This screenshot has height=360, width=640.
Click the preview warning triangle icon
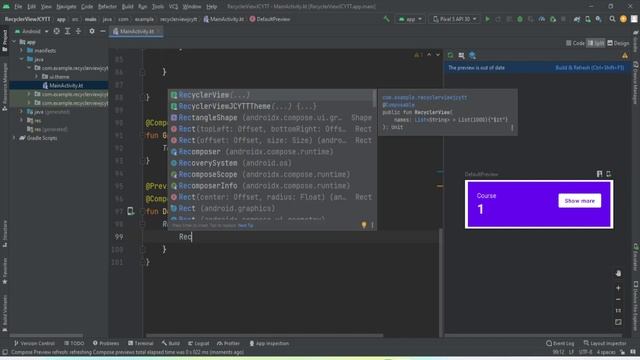point(625,56)
